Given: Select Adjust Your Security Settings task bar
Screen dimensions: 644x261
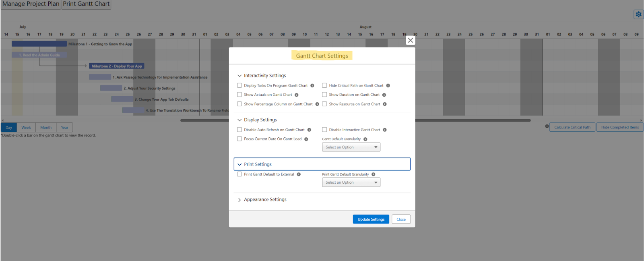Looking at the screenshot, I should point(111,88).
